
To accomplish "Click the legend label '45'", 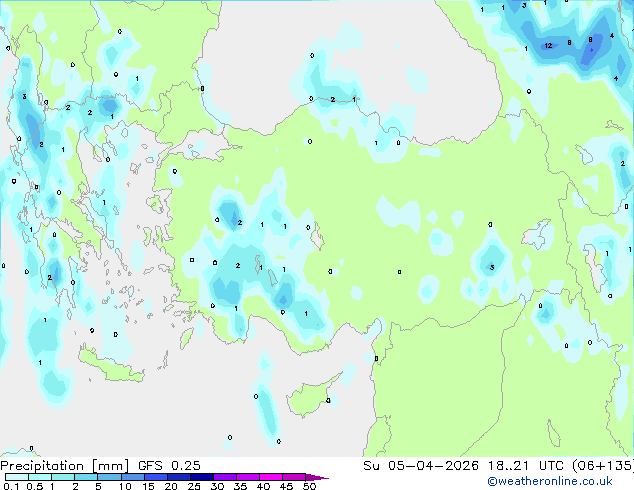I will (286, 486).
